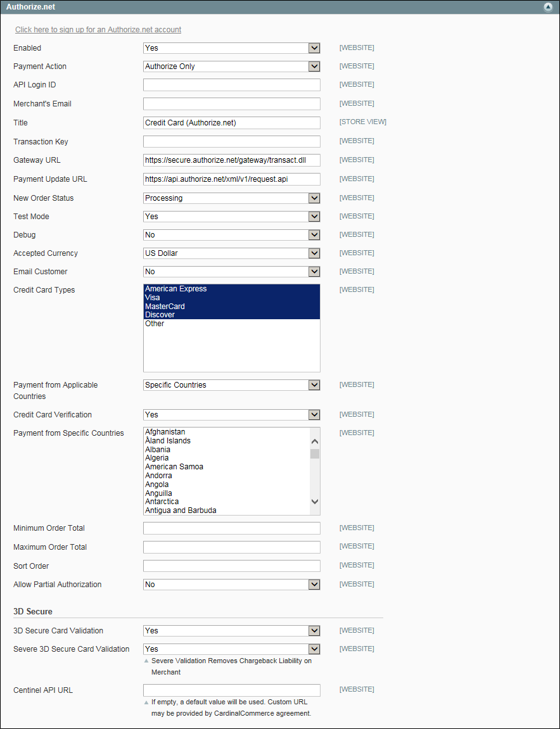The image size is (560, 729).
Task: Select Albania in the countries list
Action: pos(227,450)
